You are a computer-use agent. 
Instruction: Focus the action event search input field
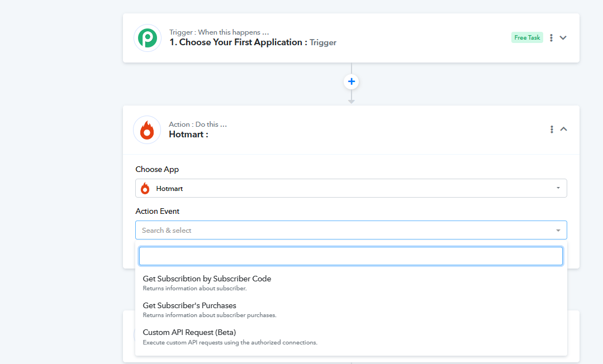[351, 256]
